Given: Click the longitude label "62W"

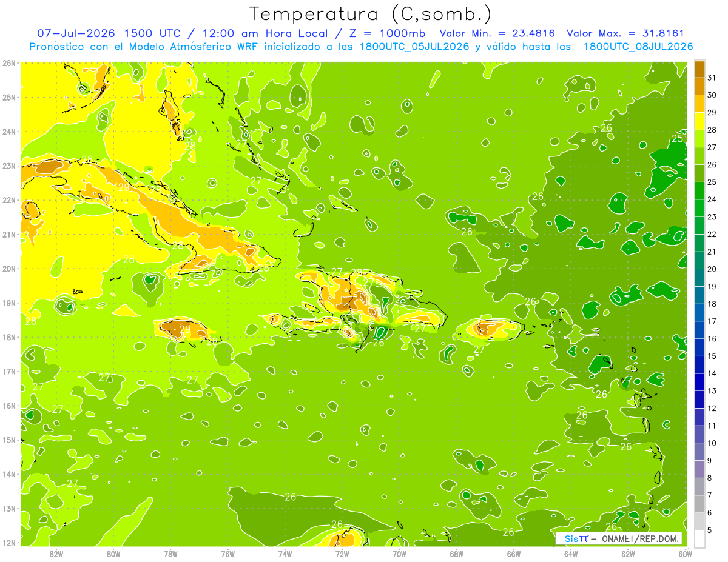Looking at the screenshot, I should [628, 553].
